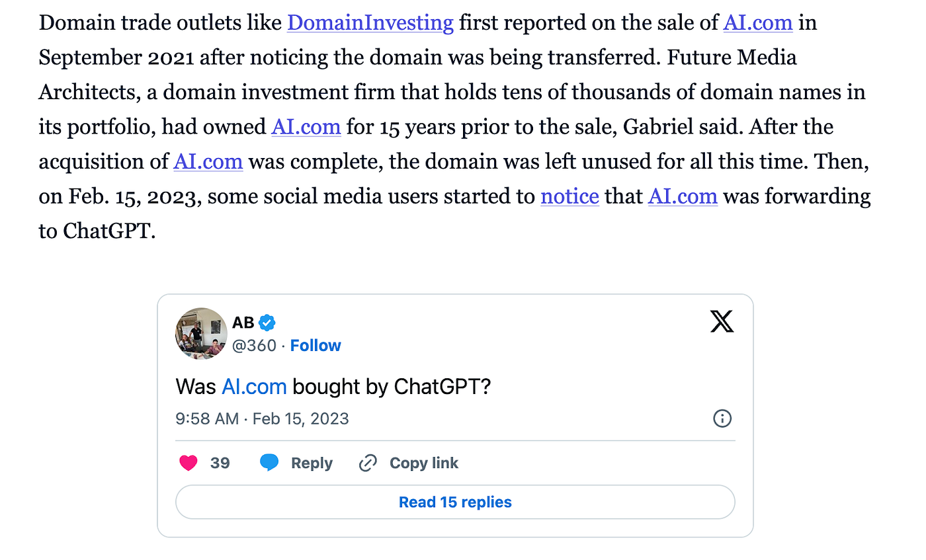This screenshot has width=926, height=560.
Task: Click AB's profile avatar picture
Action: click(201, 334)
